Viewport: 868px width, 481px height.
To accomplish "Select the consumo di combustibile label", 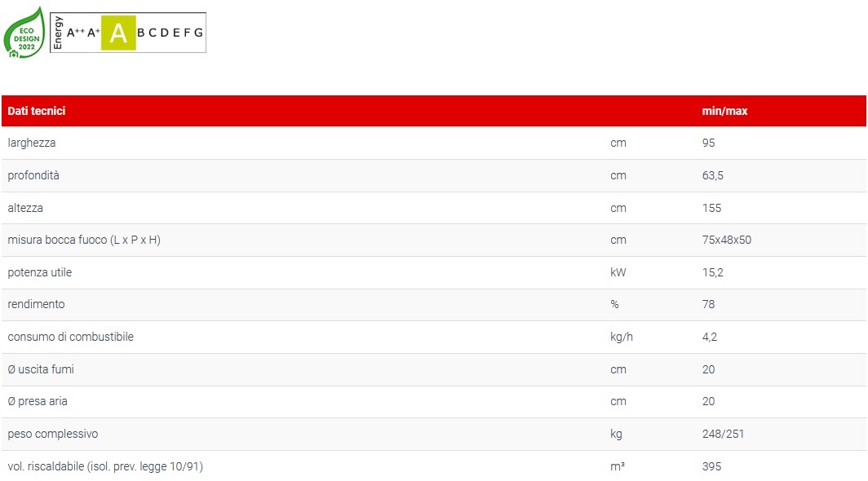I will point(70,337).
